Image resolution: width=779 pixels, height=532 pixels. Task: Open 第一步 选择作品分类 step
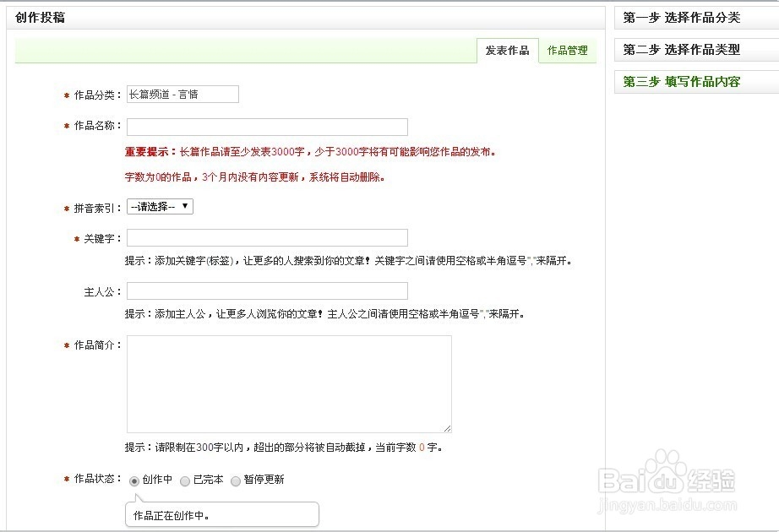click(x=696, y=18)
